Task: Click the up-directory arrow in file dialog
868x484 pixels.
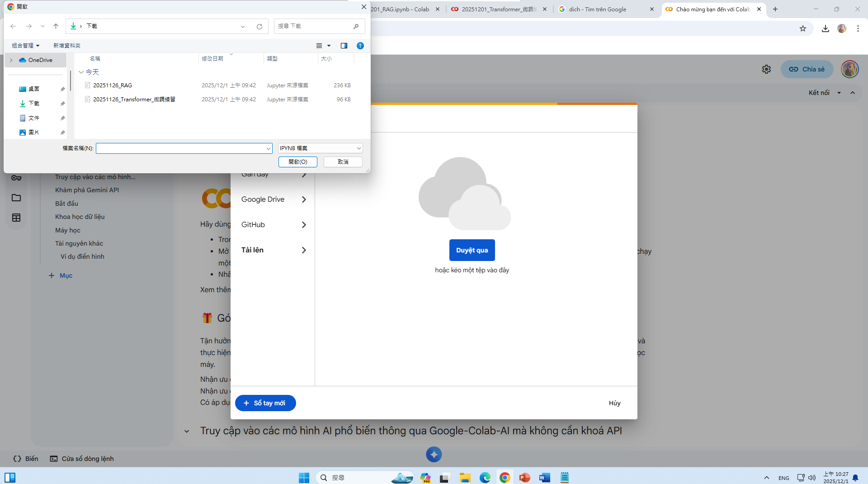Action: point(56,26)
